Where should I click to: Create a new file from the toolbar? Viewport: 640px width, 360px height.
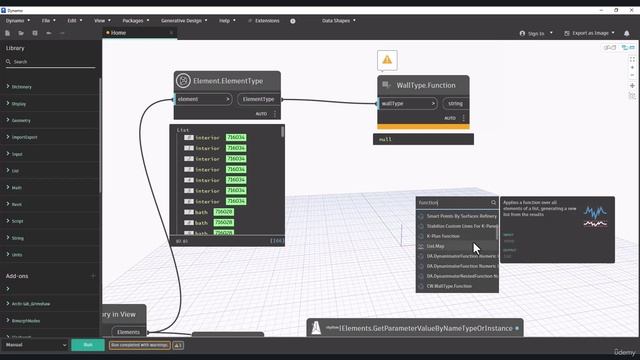pyautogui.click(x=7, y=33)
